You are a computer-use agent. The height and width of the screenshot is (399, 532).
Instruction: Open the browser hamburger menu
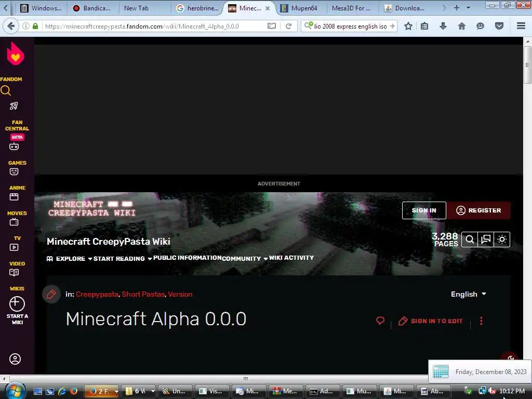click(x=521, y=26)
